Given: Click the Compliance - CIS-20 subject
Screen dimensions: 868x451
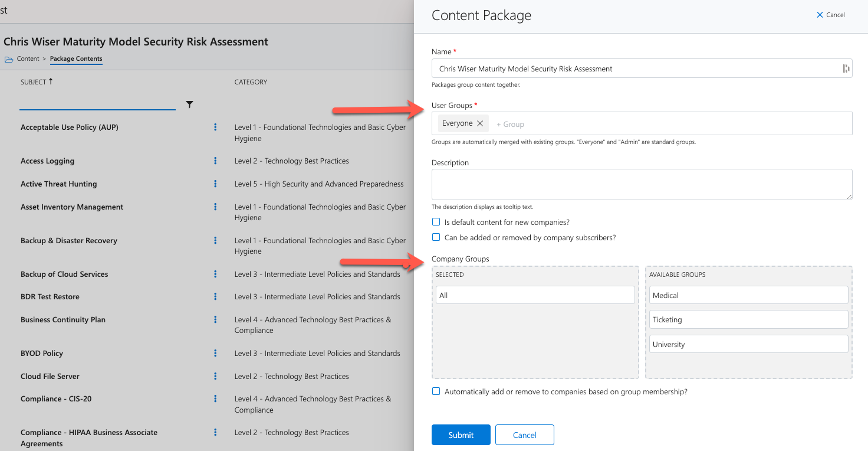Looking at the screenshot, I should (56, 398).
